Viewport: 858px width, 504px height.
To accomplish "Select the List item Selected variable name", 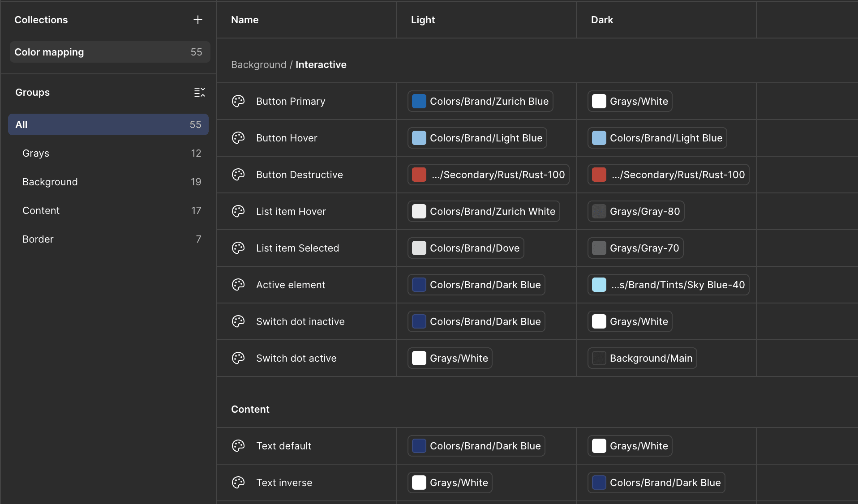I will [297, 248].
